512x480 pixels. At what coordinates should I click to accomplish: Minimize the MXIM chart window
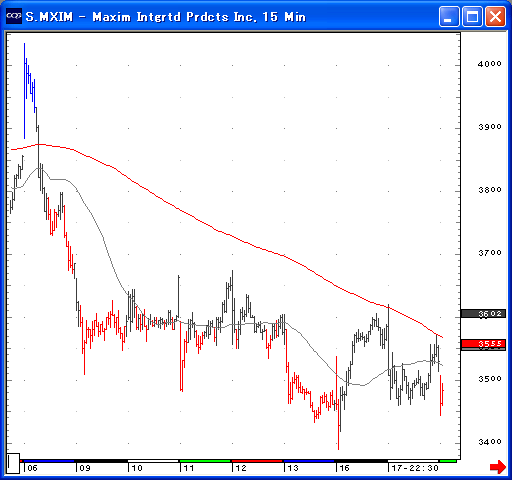[449, 17]
